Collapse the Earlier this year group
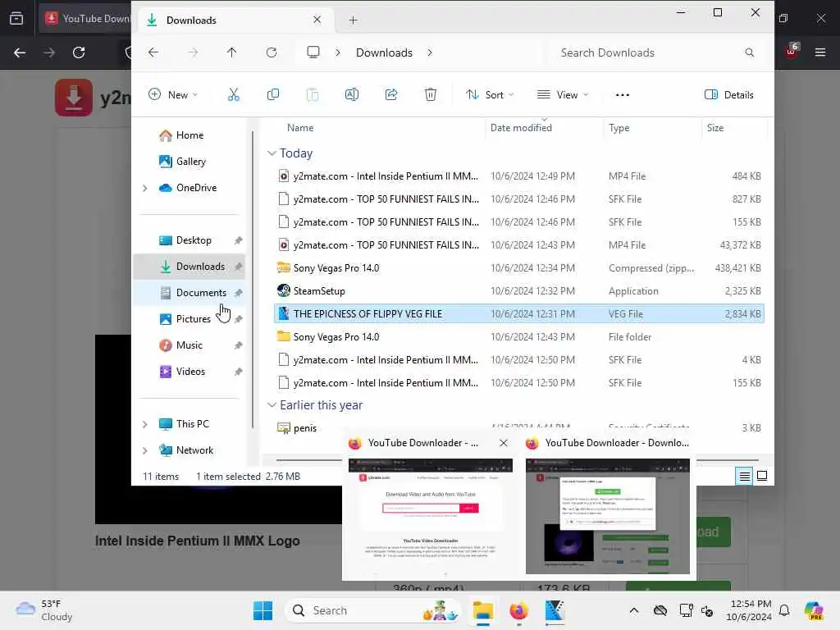The height and width of the screenshot is (630, 840). pos(272,405)
